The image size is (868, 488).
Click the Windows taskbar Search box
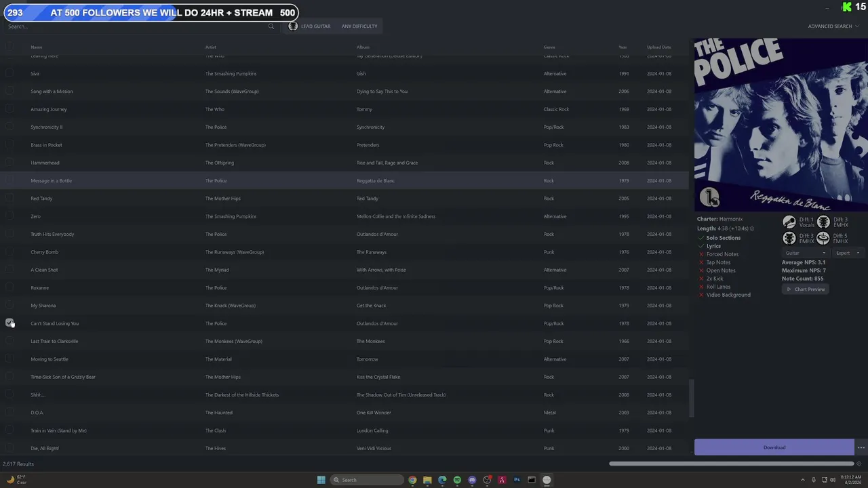(367, 480)
